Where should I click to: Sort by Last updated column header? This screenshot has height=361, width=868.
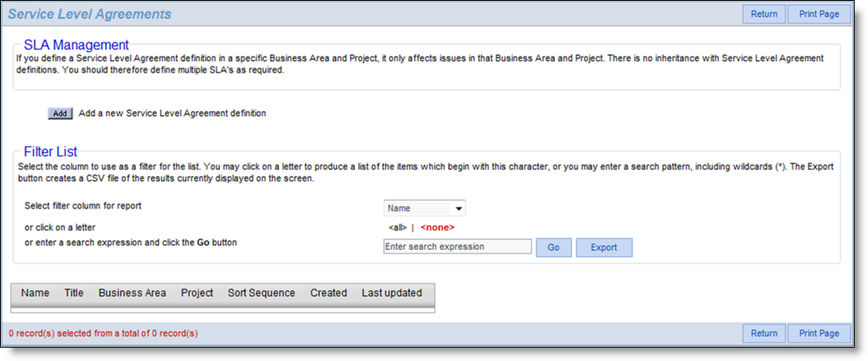pos(392,293)
